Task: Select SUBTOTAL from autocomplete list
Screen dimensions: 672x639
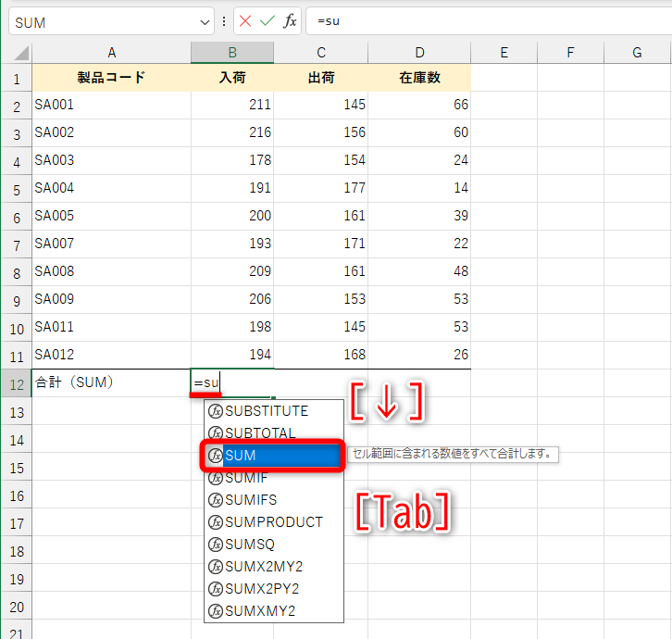Action: click(x=274, y=432)
